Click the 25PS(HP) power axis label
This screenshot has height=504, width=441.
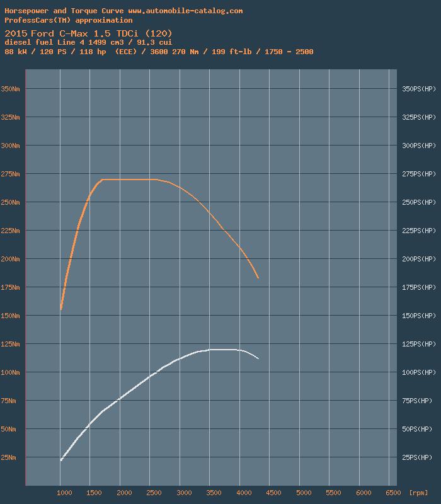tap(417, 457)
